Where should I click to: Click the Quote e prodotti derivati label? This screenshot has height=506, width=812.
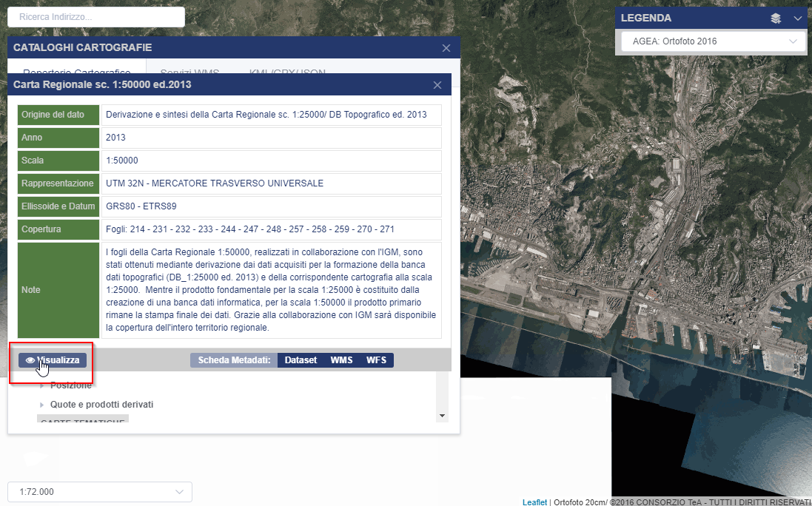coord(101,405)
